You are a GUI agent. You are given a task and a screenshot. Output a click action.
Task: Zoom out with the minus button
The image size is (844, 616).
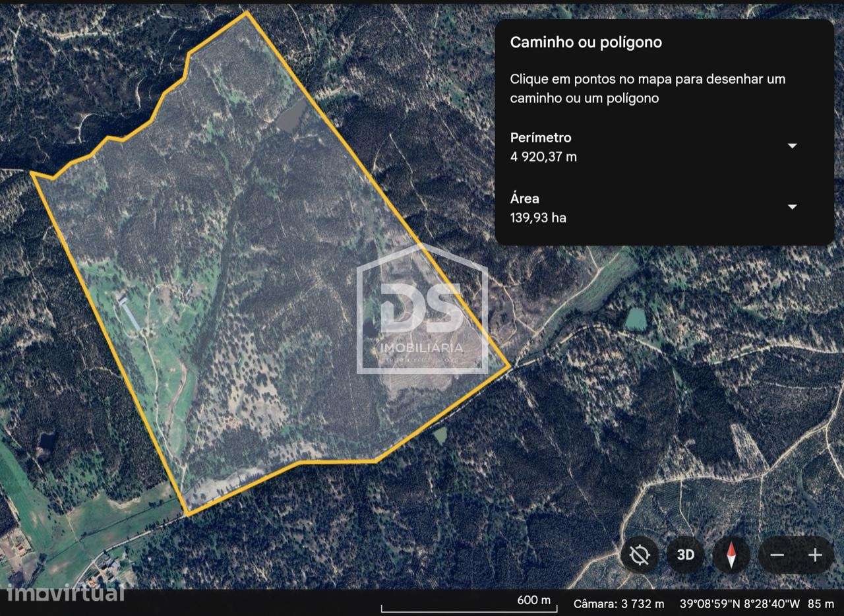[777, 555]
